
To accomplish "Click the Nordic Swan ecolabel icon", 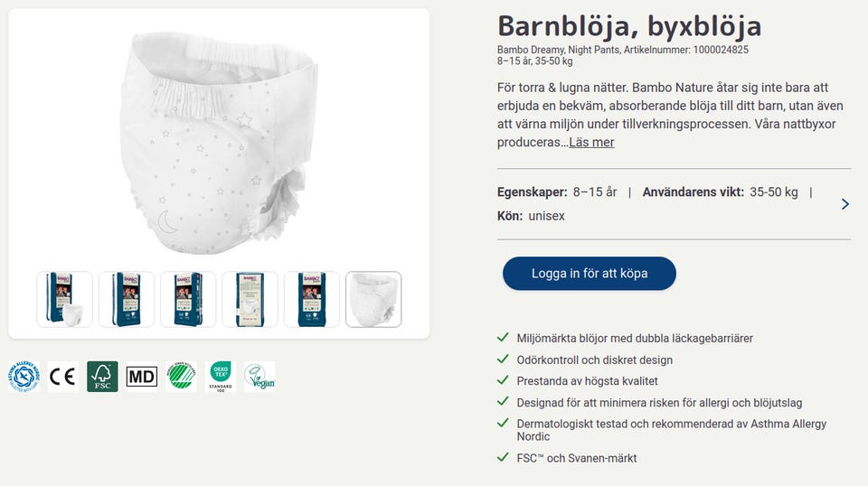I will tap(181, 377).
